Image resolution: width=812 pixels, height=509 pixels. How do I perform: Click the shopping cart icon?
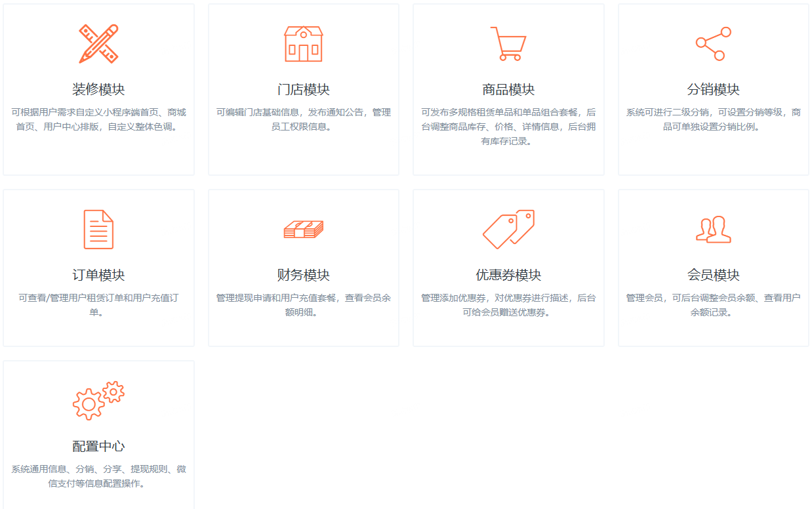[508, 44]
